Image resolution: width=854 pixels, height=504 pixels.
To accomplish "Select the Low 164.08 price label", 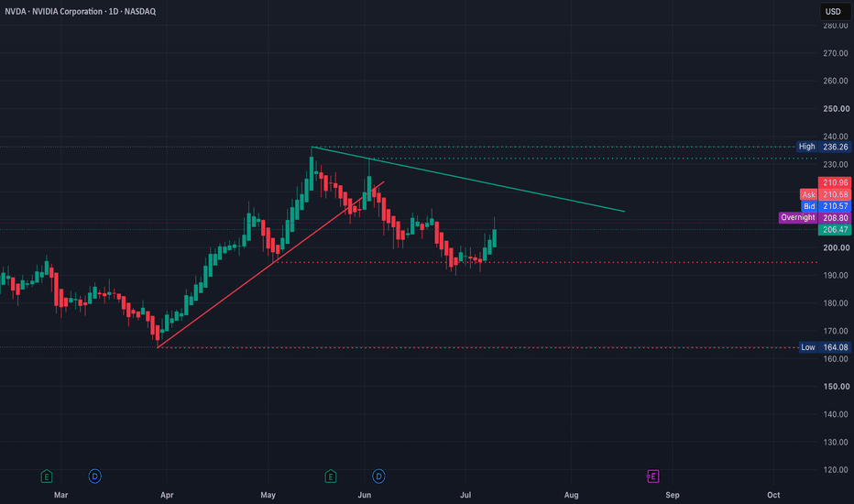I will pyautogui.click(x=825, y=347).
